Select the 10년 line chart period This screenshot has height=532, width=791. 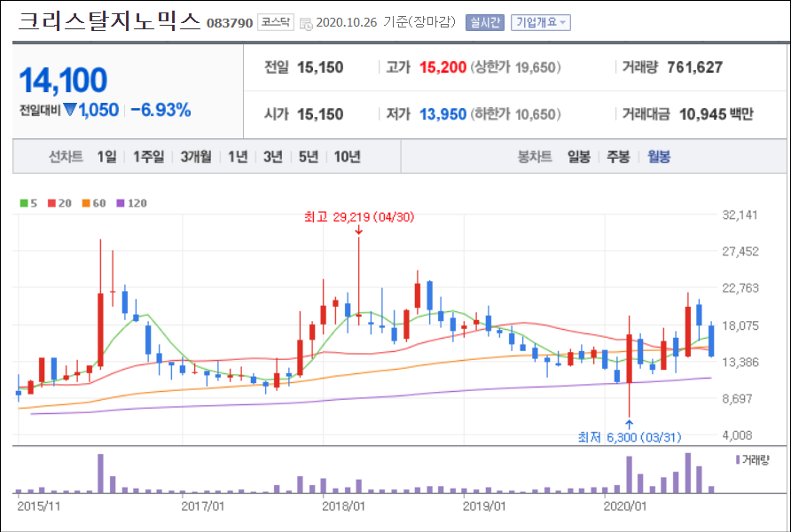pyautogui.click(x=347, y=157)
